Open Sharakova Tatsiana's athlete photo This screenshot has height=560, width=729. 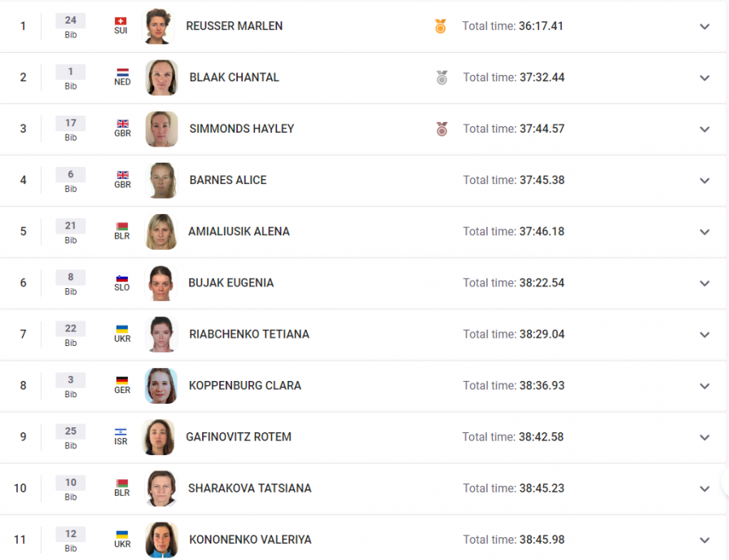point(160,488)
